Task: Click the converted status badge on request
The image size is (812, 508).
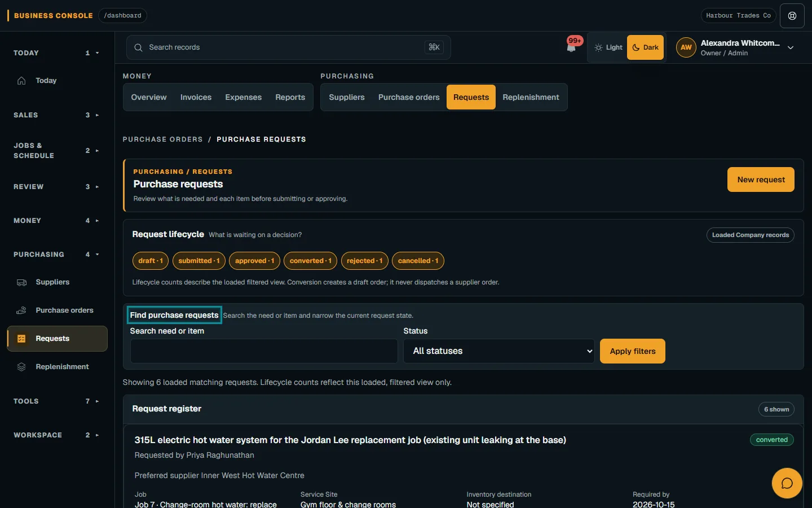Action: pyautogui.click(x=771, y=440)
